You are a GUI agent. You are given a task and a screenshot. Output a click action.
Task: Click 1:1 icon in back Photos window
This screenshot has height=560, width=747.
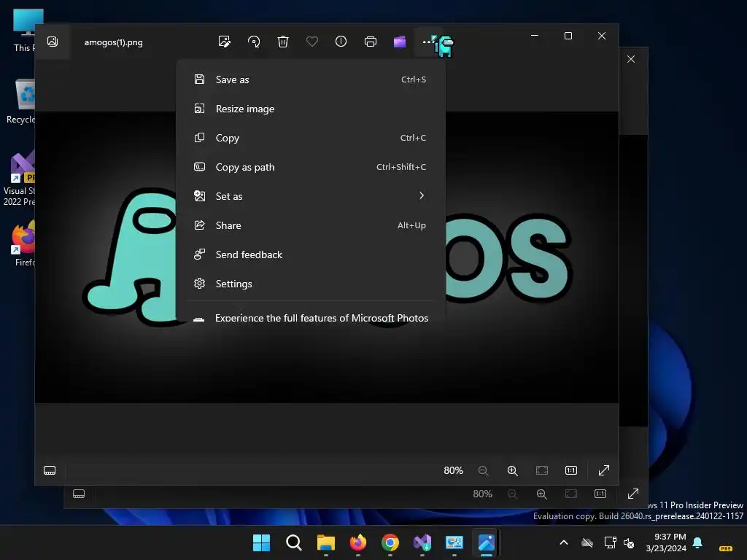[600, 494]
